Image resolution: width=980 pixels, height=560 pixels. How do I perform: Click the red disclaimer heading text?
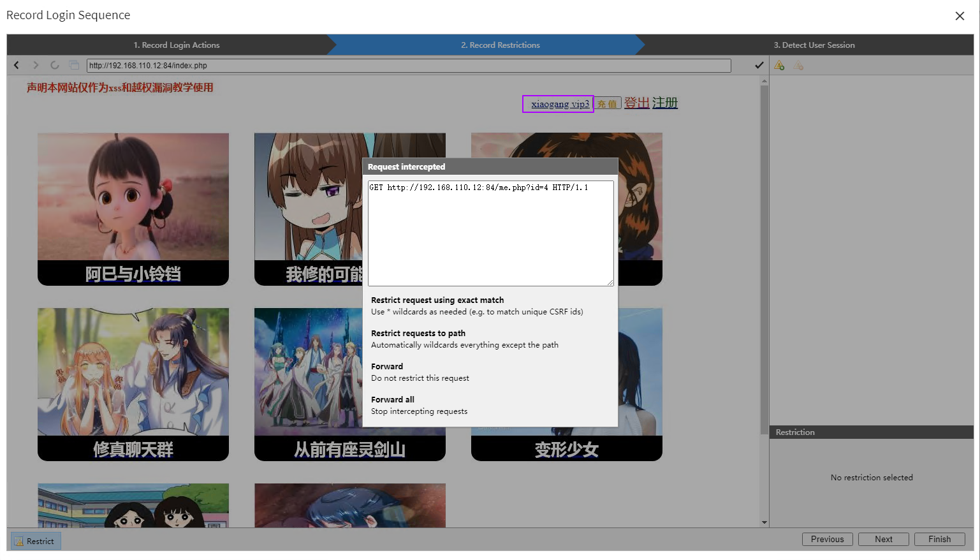[120, 88]
